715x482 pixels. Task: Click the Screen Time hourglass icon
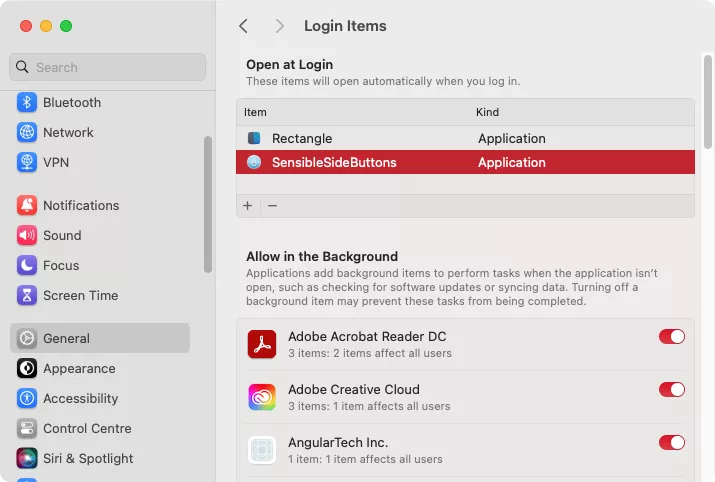27,296
